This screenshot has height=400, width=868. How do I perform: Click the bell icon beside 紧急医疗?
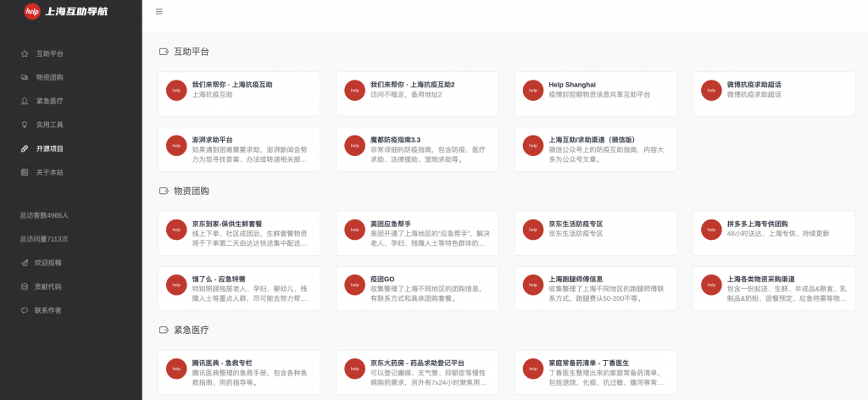[x=25, y=101]
